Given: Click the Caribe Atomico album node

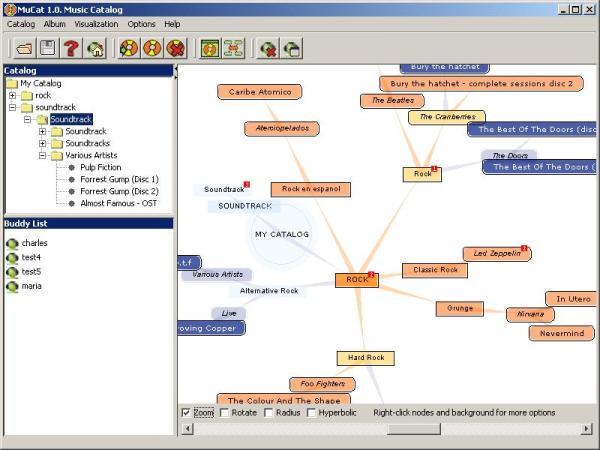Looking at the screenshot, I should [x=260, y=92].
